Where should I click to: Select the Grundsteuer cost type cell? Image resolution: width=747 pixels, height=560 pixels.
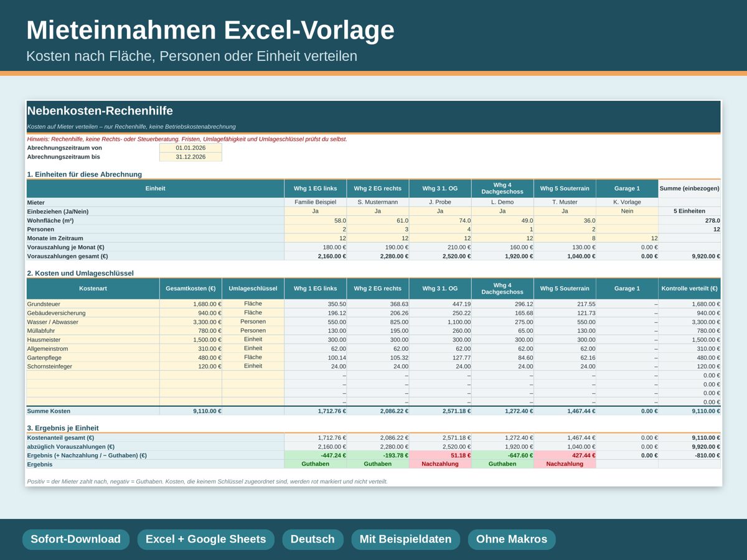click(93, 304)
